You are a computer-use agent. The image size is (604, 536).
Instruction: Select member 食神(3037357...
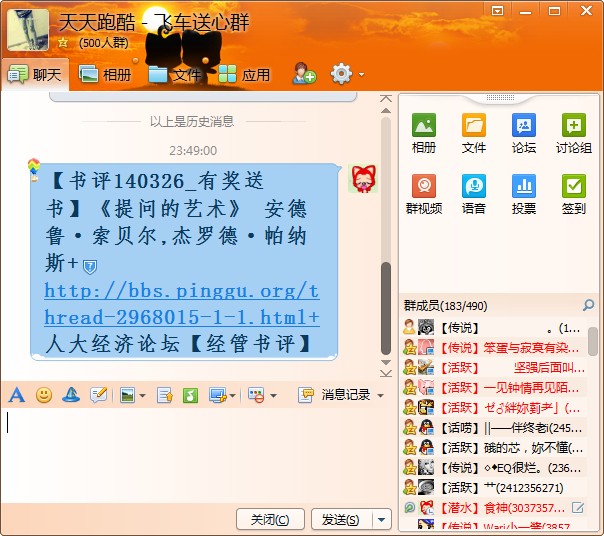tap(493, 508)
